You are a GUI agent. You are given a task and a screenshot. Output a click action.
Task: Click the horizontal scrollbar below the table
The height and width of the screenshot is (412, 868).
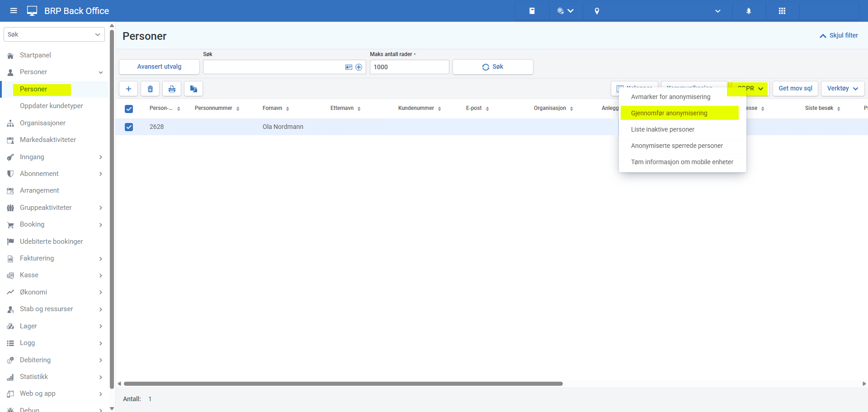click(344, 384)
